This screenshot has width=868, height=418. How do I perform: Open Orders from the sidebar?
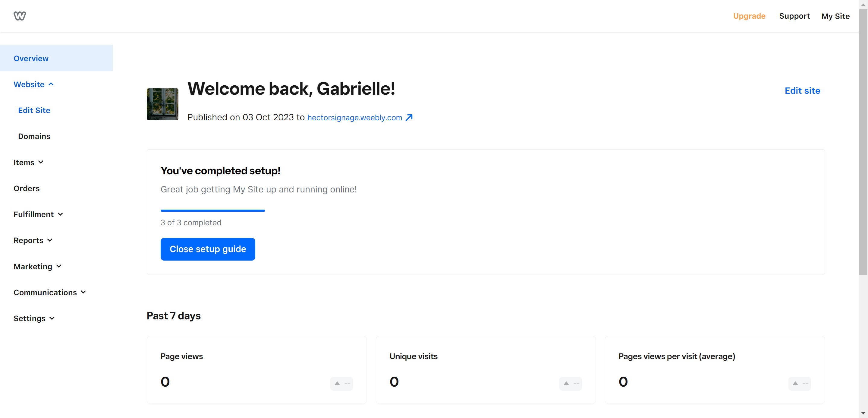coord(27,188)
